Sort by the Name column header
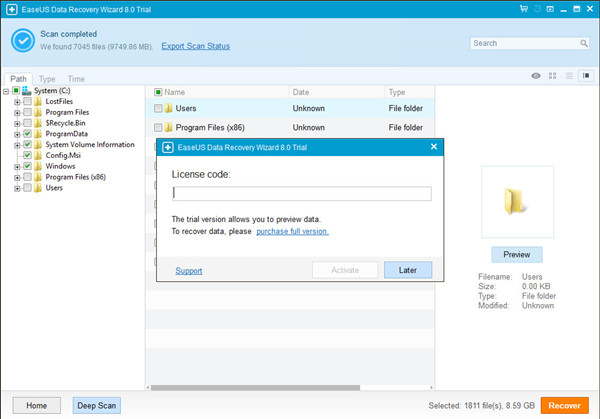 pyautogui.click(x=174, y=92)
